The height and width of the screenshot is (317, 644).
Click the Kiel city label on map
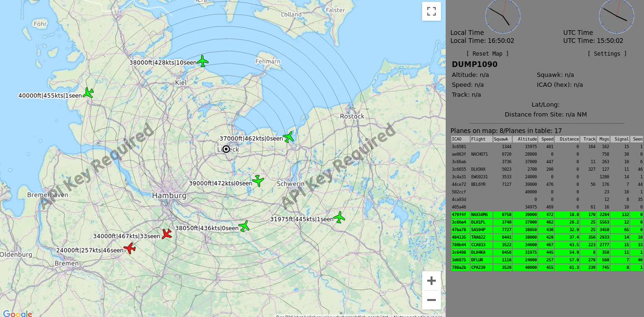click(x=181, y=83)
